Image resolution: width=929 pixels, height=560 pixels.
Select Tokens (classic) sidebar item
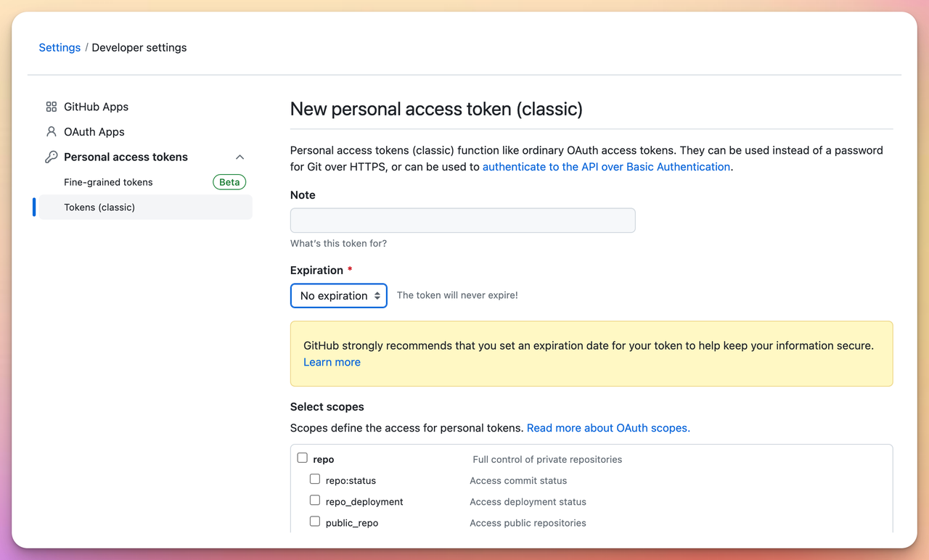[145, 207]
